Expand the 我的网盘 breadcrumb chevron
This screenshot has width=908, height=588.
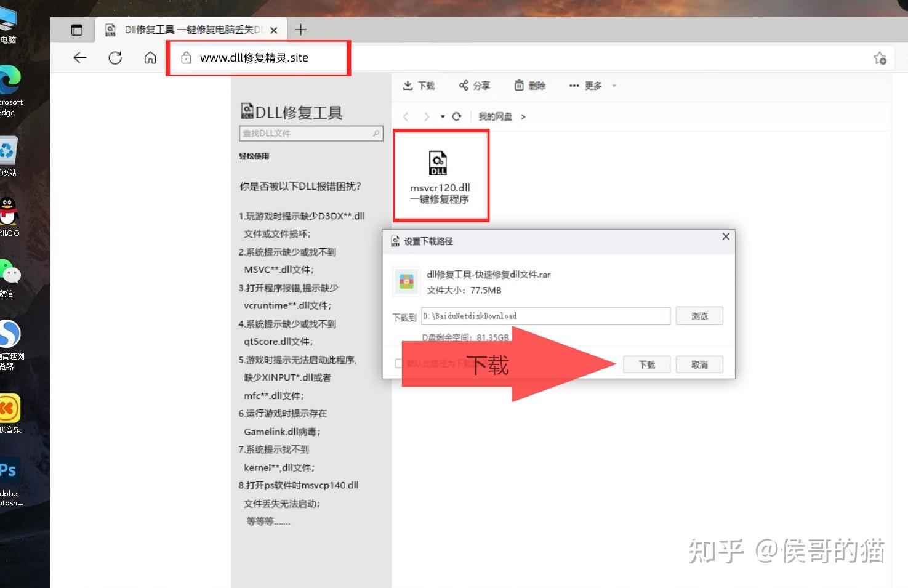coord(524,116)
